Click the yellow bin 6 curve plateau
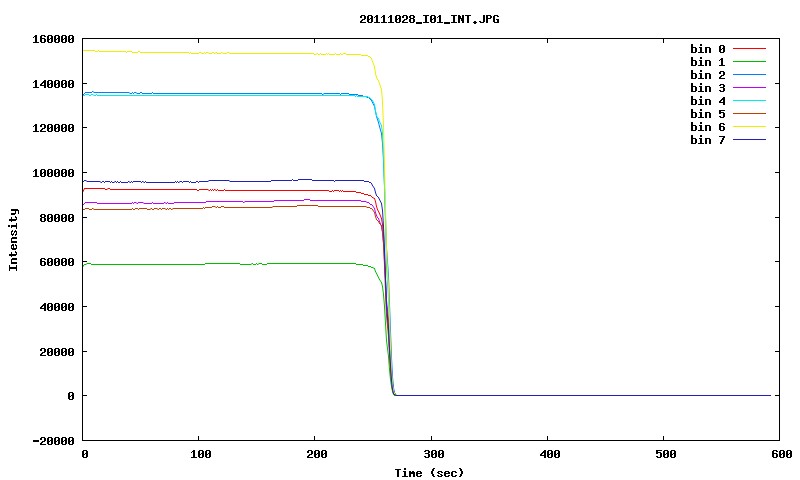The width and height of the screenshot is (800, 480). 224,53
